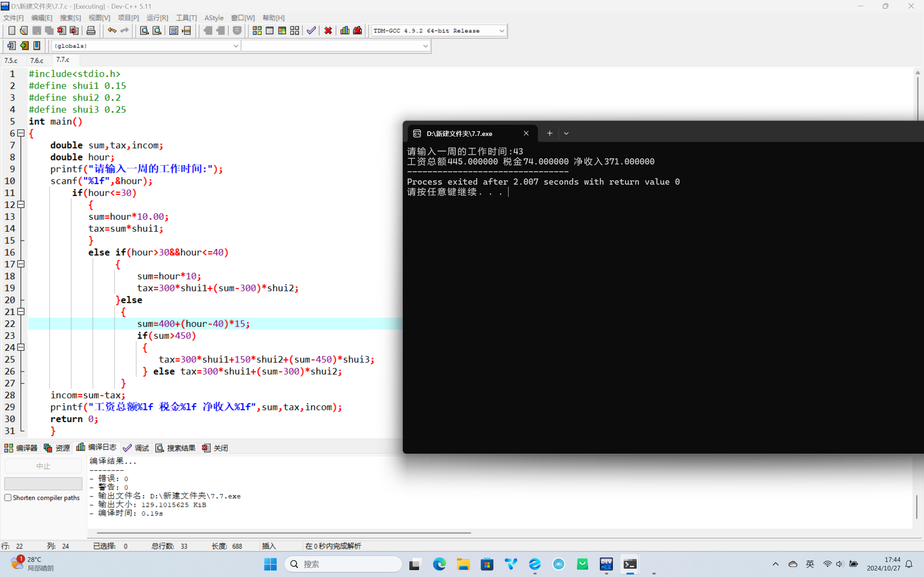
Task: Open the 运行[R] menu
Action: tap(157, 18)
